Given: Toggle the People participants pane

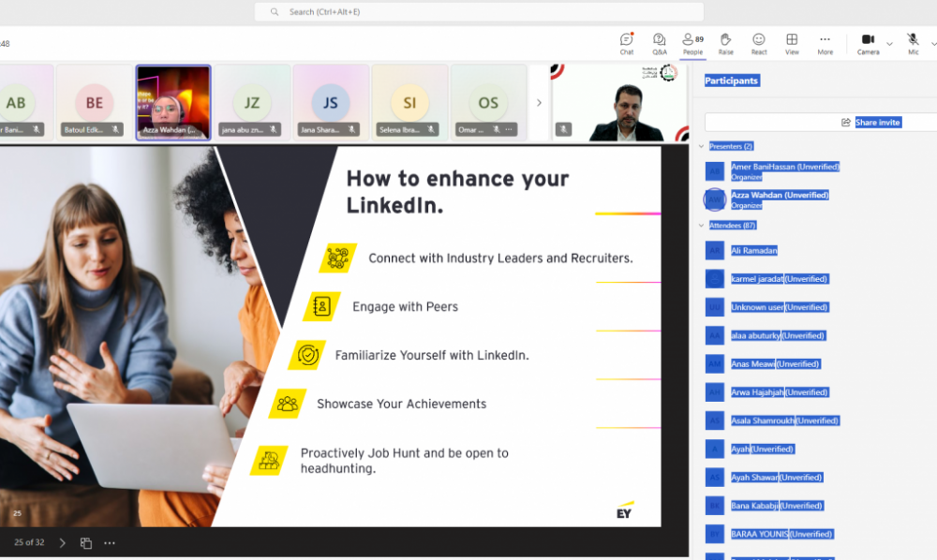Looking at the screenshot, I should pos(692,43).
